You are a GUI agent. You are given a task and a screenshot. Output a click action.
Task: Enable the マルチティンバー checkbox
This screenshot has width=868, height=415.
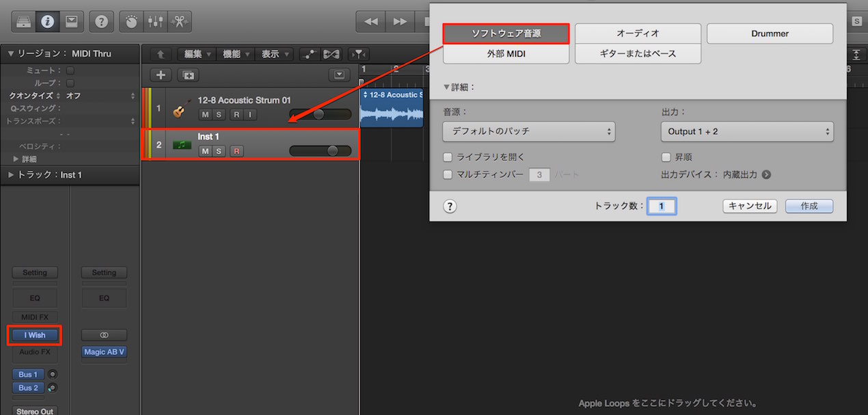(448, 174)
